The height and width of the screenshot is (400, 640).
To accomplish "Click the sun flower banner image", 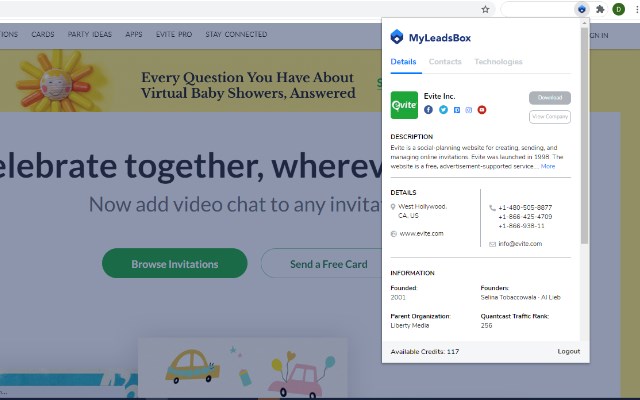I will click(x=56, y=81).
